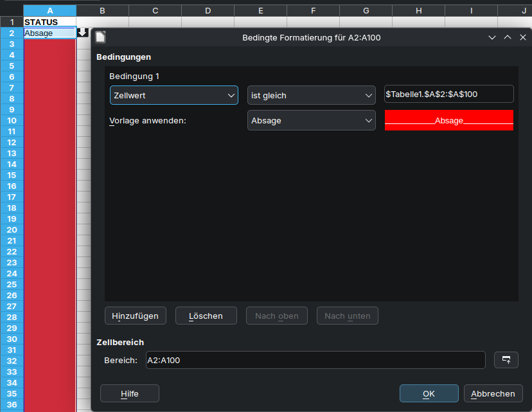The image size is (532, 412).
Task: Select column D header
Action: point(208,11)
